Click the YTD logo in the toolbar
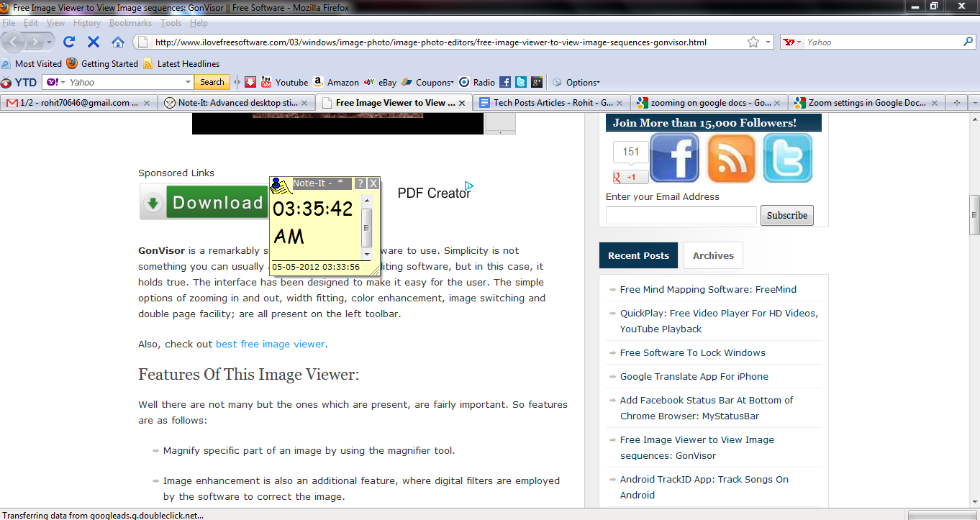This screenshot has width=980, height=520. pos(19,82)
